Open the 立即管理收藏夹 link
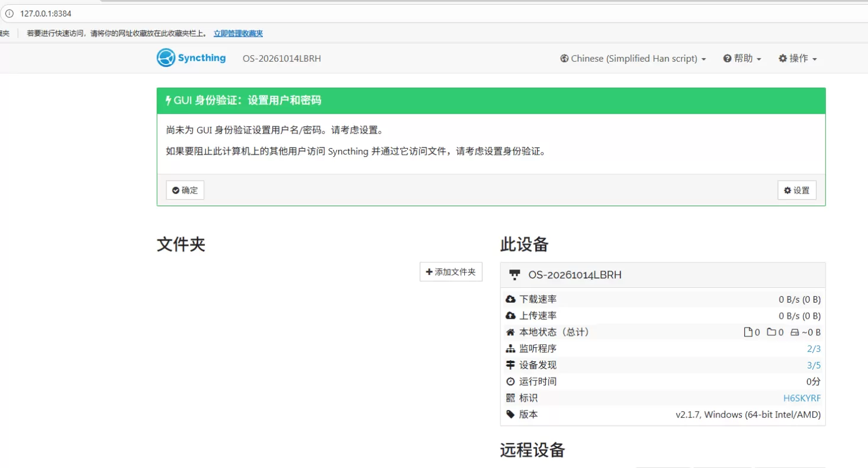Viewport: 868px width, 468px height. click(238, 34)
